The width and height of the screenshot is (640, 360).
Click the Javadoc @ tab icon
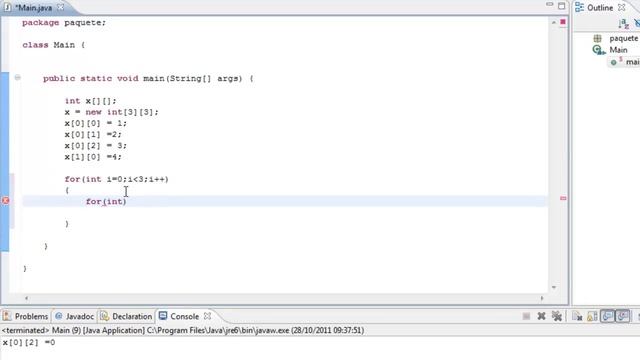click(x=59, y=316)
